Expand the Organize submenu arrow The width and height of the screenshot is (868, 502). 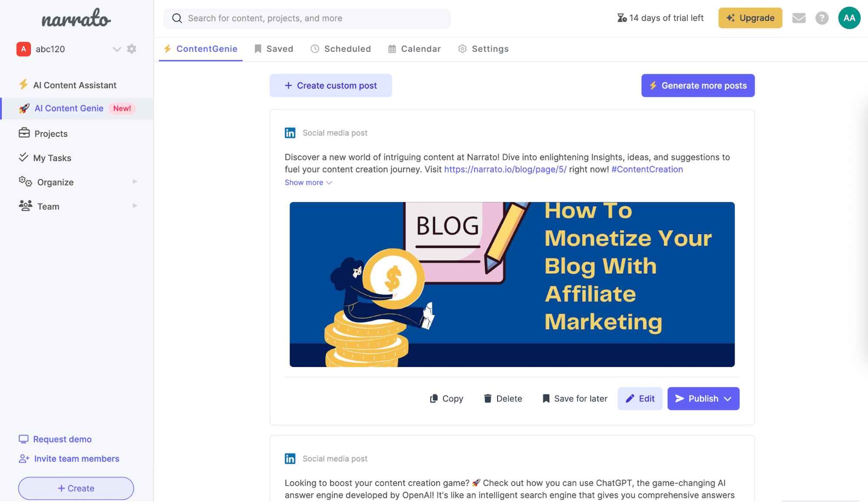135,182
